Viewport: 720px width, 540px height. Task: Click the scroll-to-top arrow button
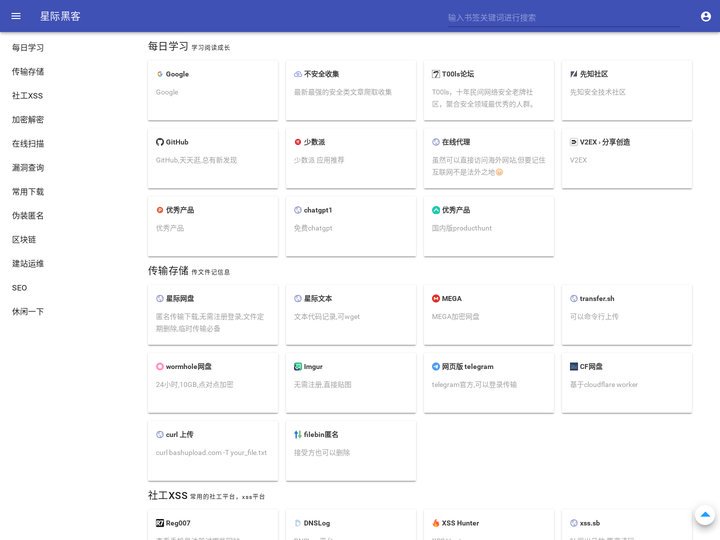[x=705, y=515]
